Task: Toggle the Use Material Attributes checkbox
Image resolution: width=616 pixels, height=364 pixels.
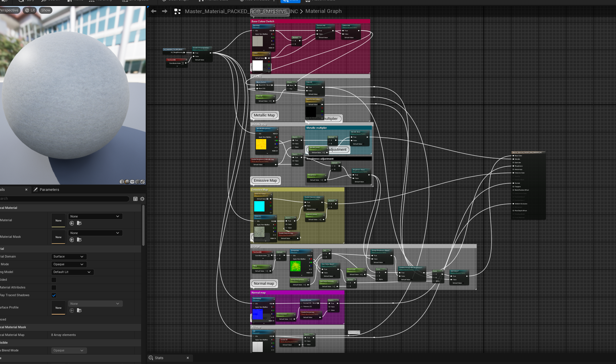Action: [54, 288]
